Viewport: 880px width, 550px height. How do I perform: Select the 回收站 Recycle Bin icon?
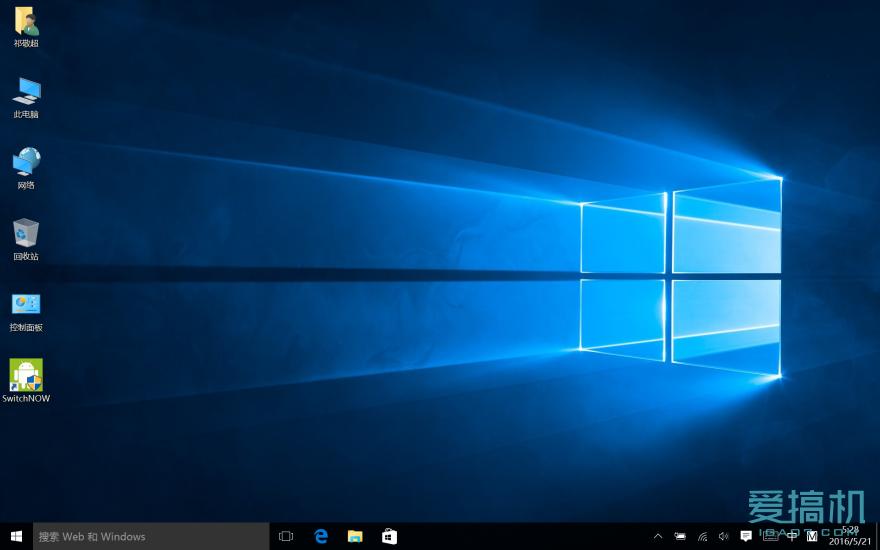(26, 234)
